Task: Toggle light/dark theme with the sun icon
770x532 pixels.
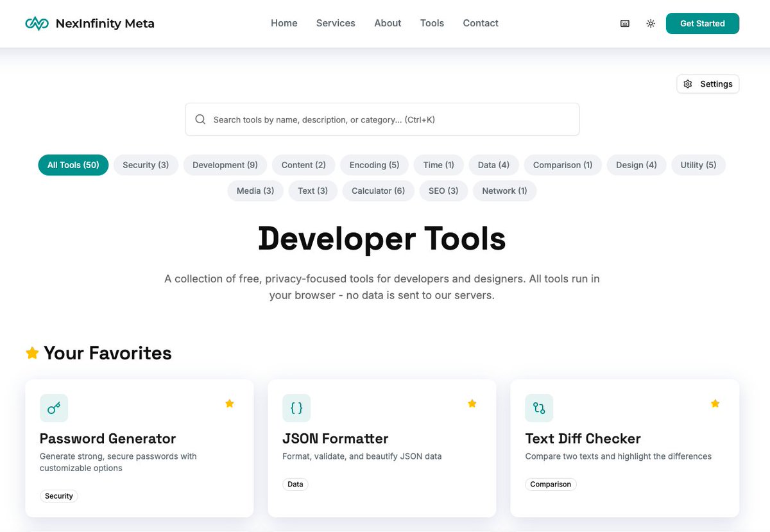Action: [x=651, y=24]
